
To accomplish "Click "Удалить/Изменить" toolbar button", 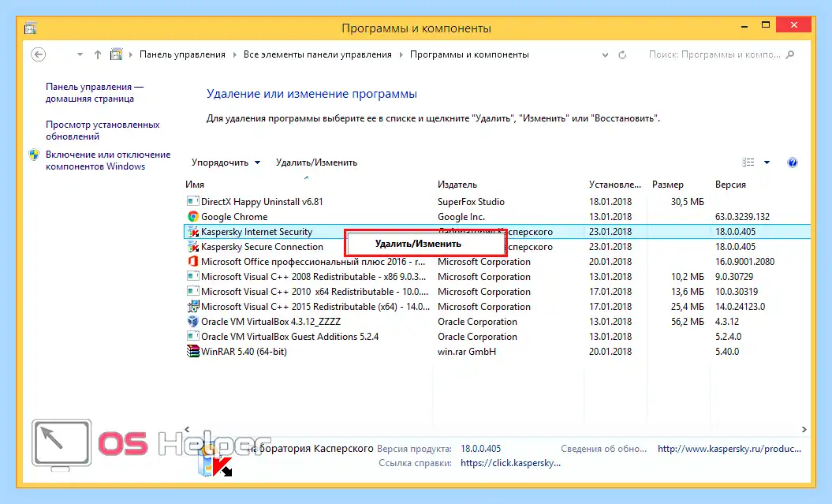I will pyautogui.click(x=316, y=162).
